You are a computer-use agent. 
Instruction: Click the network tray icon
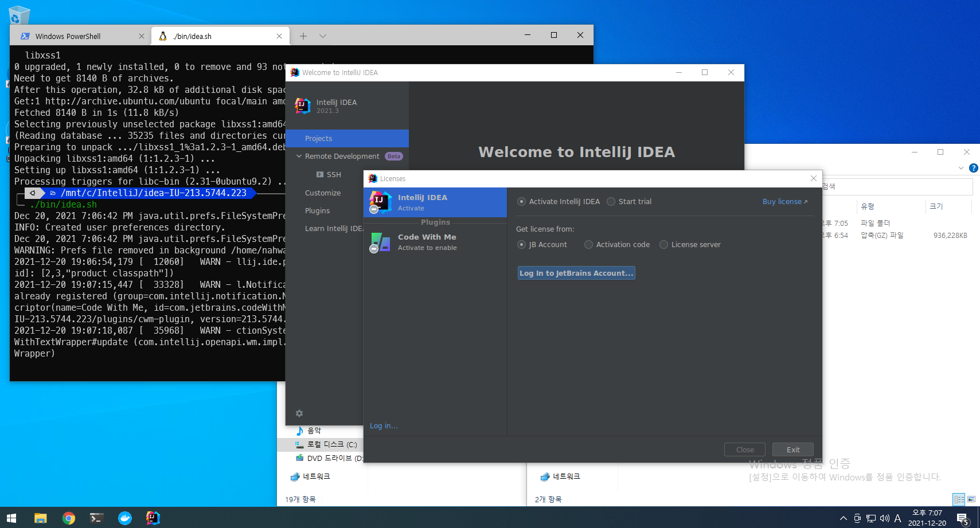pyautogui.click(x=870, y=518)
